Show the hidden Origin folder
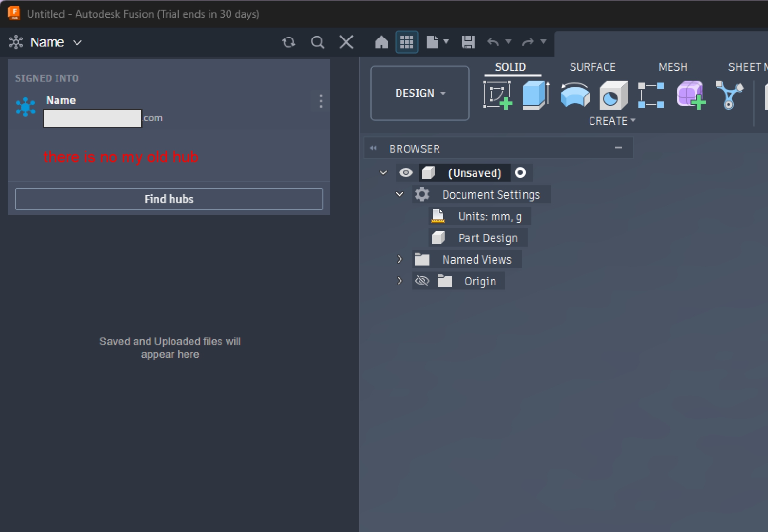Screen dimensions: 768x532 coord(422,281)
